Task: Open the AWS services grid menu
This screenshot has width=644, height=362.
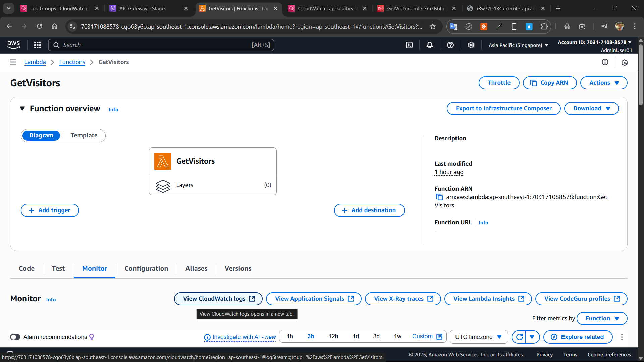Action: pyautogui.click(x=38, y=45)
